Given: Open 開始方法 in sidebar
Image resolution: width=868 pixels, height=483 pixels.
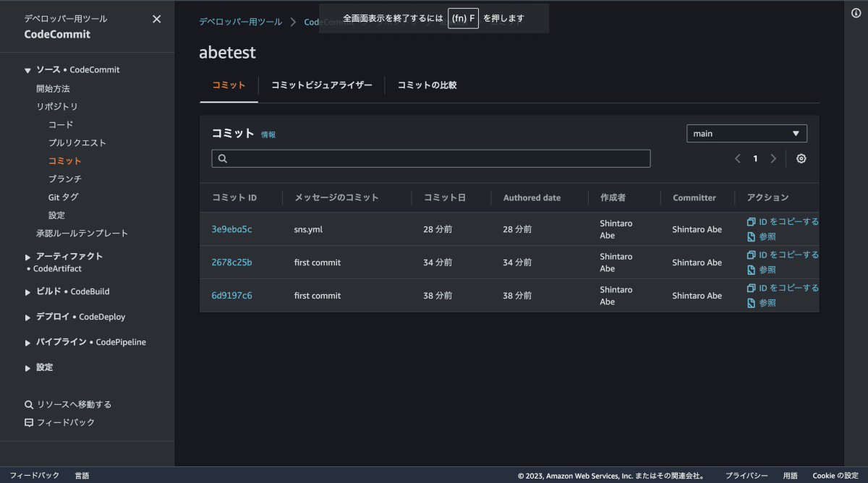Looking at the screenshot, I should click(53, 88).
